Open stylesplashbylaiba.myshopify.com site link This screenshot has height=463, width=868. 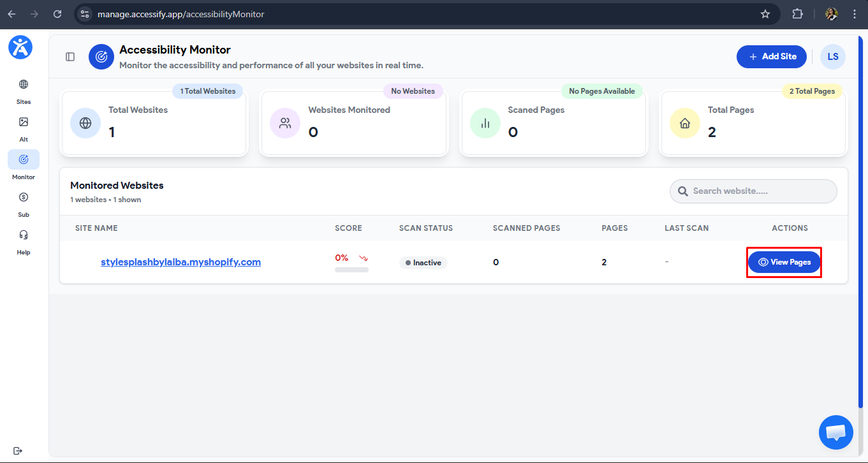(x=180, y=261)
